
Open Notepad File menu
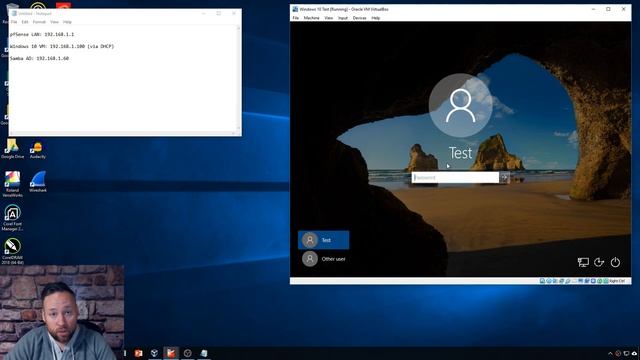point(14,22)
